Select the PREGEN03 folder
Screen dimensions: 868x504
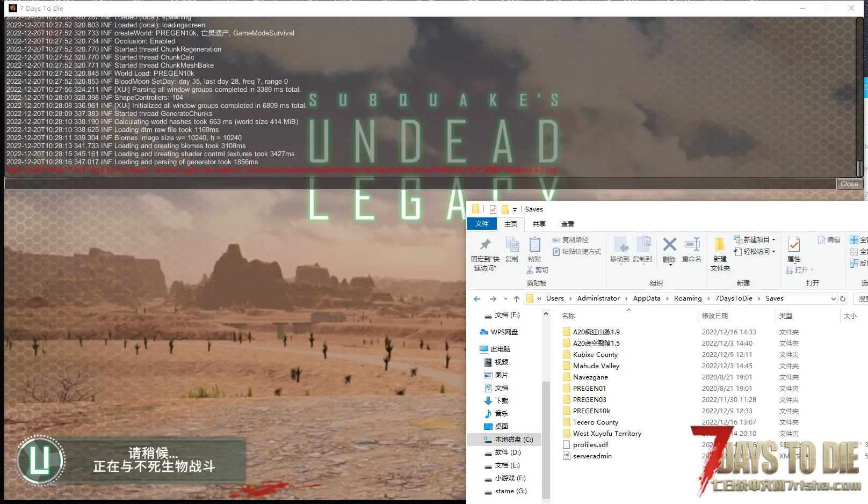click(589, 400)
